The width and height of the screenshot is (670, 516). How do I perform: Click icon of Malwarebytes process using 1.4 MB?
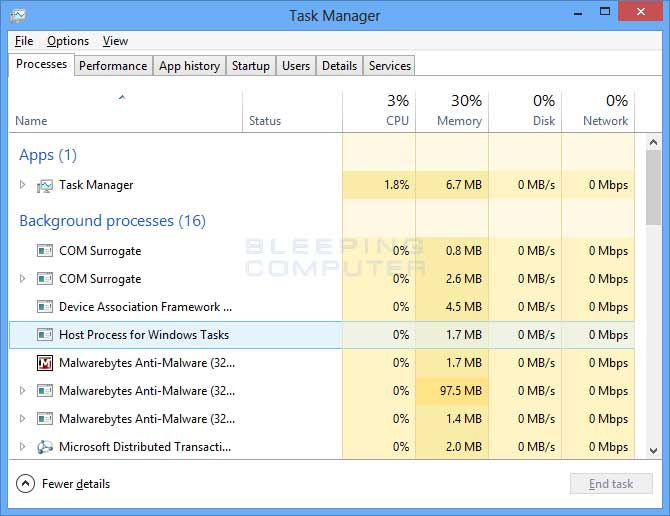tap(45, 419)
